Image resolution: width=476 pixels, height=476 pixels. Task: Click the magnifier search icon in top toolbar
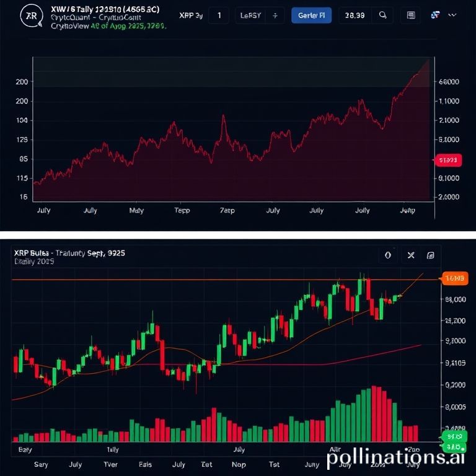click(383, 15)
